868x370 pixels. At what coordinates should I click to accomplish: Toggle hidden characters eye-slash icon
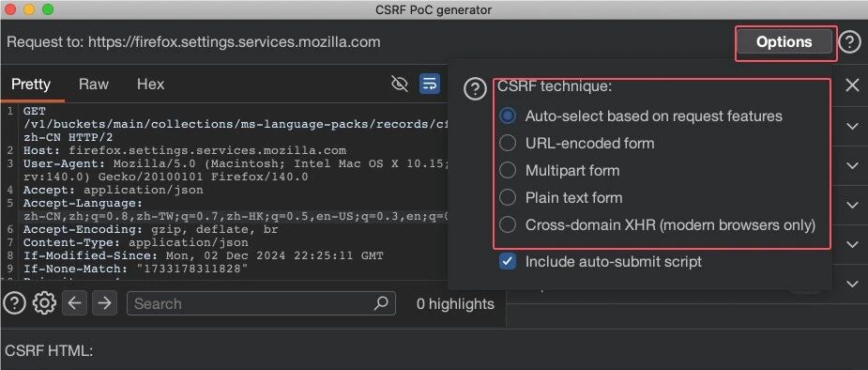399,84
